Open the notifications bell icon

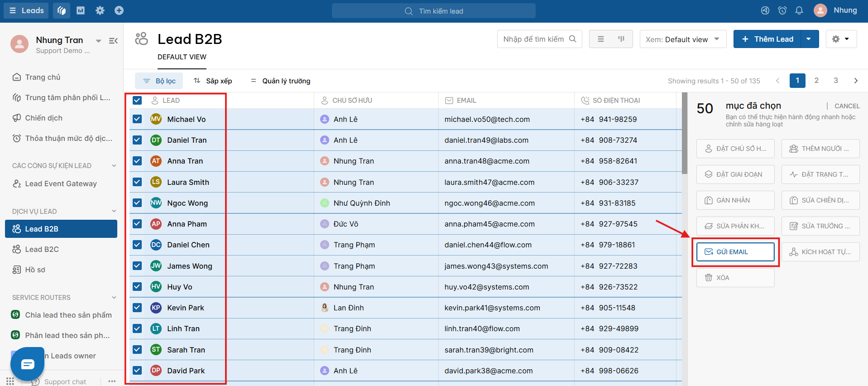pos(799,10)
